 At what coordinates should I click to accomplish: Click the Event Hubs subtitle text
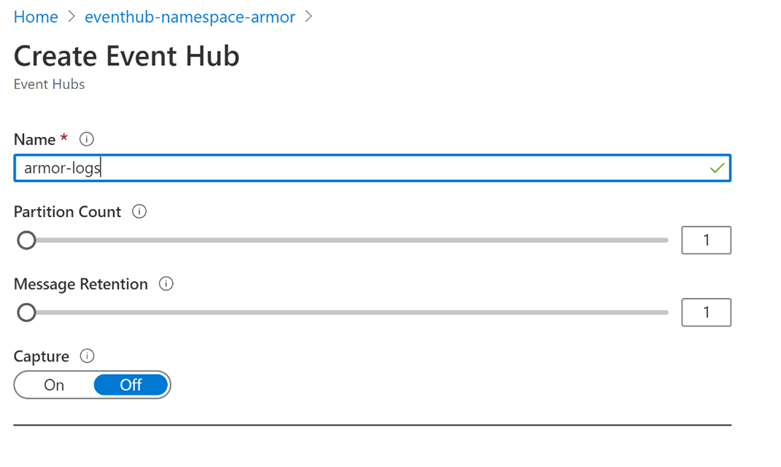(x=49, y=85)
